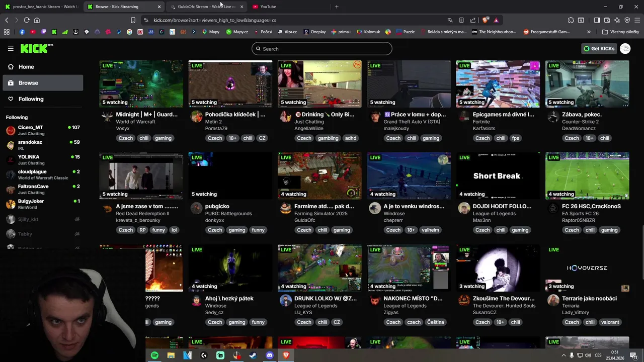Open the Spotify taskbar icon
644x362 pixels.
[x=154, y=355]
